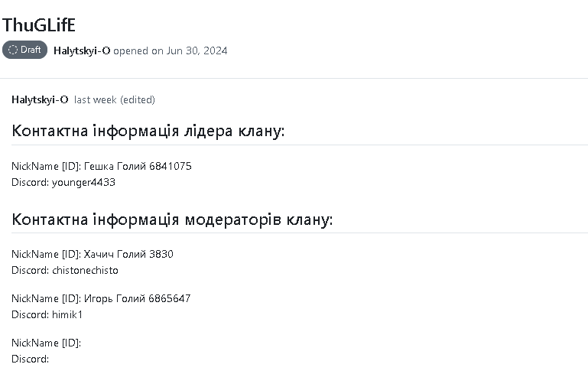This screenshot has width=588, height=374.
Task: Click the dashed circle Draft icon
Action: coord(13,50)
